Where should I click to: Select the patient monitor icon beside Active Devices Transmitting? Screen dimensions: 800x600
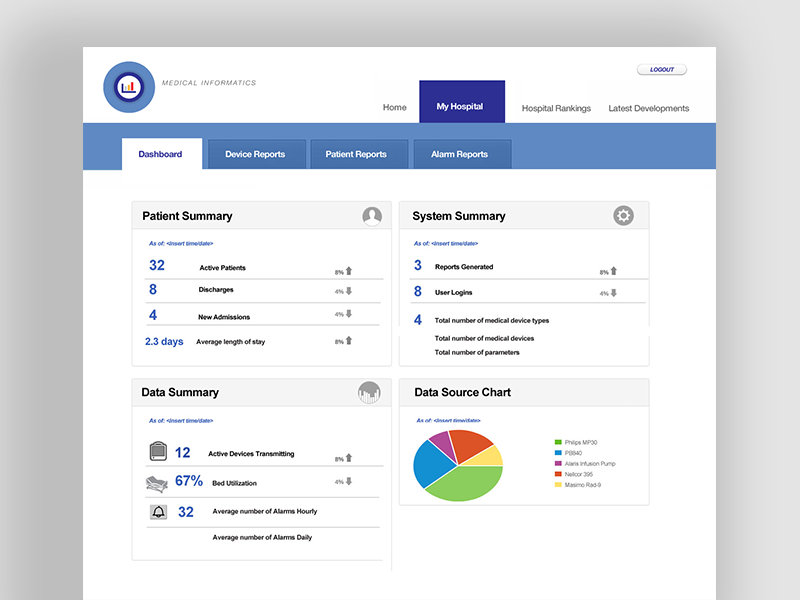click(x=156, y=452)
